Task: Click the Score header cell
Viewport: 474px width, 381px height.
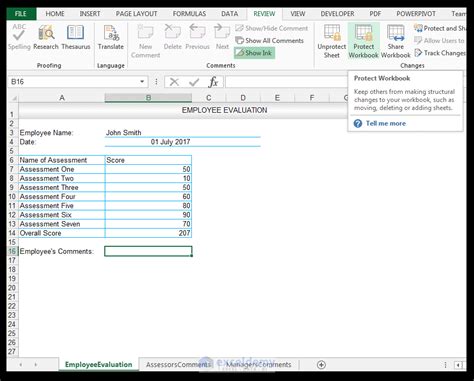Action: pyautogui.click(x=148, y=160)
